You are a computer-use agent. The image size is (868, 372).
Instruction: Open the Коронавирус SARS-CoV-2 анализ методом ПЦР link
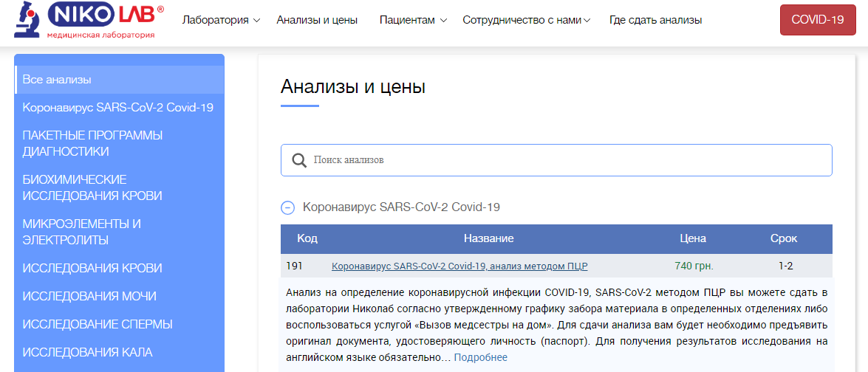(x=459, y=266)
